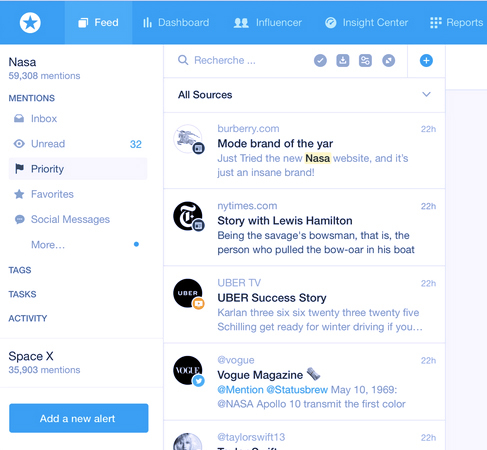Expand the All Sources dropdown
The width and height of the screenshot is (487, 450).
point(304,95)
